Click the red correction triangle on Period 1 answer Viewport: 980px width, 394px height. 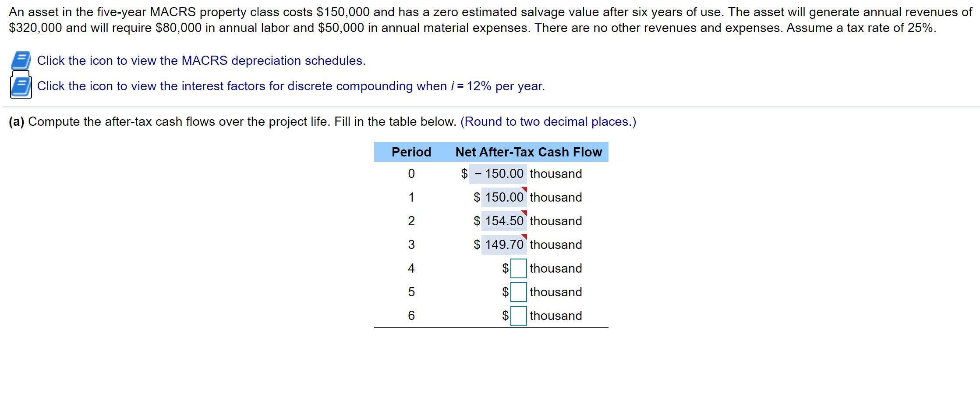click(x=524, y=188)
